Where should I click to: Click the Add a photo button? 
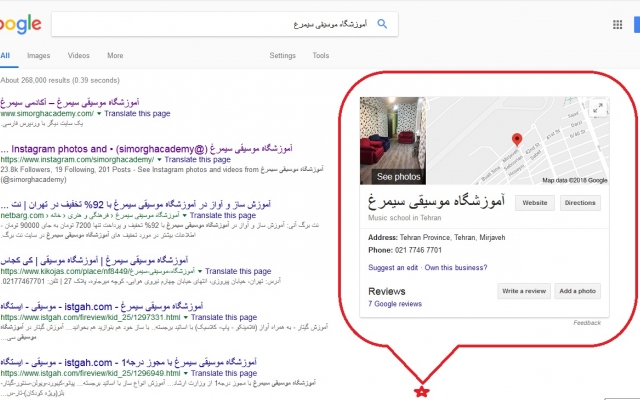[578, 291]
